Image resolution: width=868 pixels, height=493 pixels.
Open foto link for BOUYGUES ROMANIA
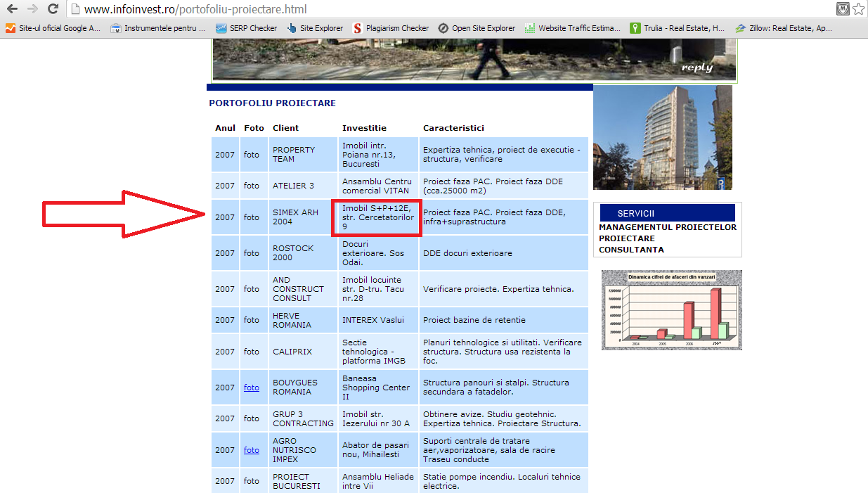coord(252,388)
